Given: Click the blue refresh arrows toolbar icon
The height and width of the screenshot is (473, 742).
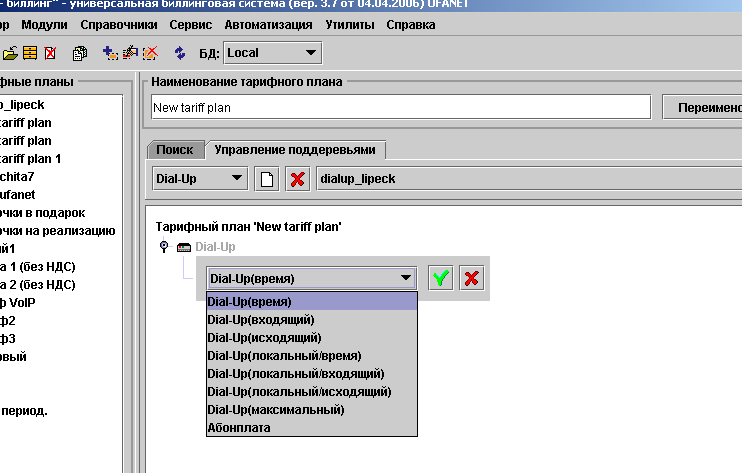Looking at the screenshot, I should click(180, 52).
